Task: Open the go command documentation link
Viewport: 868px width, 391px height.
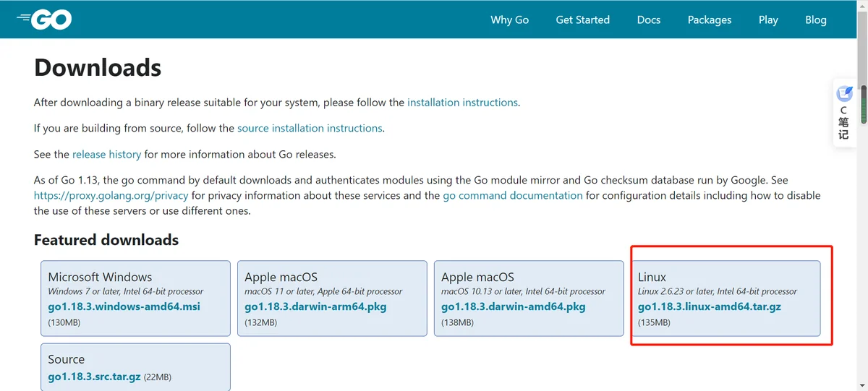Action: [513, 195]
